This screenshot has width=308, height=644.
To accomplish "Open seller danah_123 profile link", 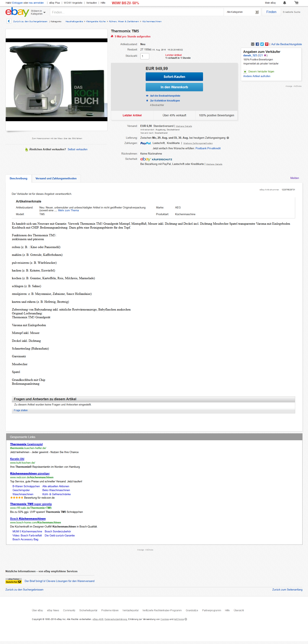I will click(x=250, y=56).
